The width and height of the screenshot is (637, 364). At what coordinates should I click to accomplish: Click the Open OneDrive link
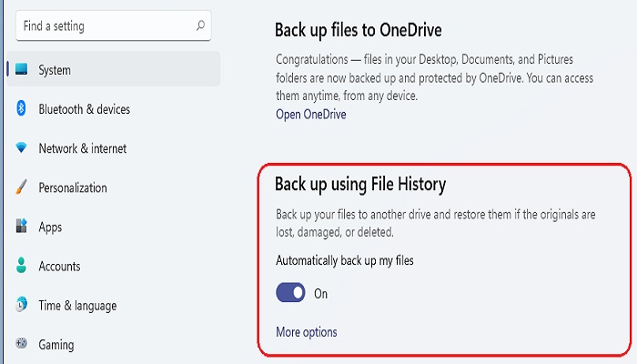pyautogui.click(x=310, y=115)
